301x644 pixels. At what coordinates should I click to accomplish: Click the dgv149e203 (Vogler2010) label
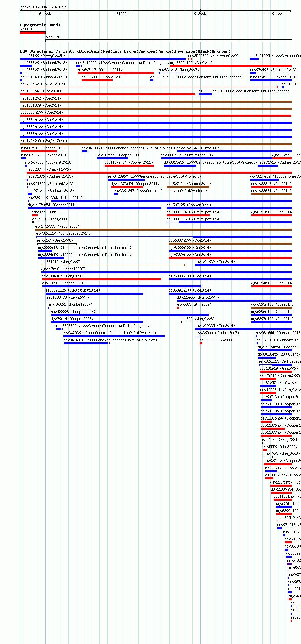(x=44, y=141)
